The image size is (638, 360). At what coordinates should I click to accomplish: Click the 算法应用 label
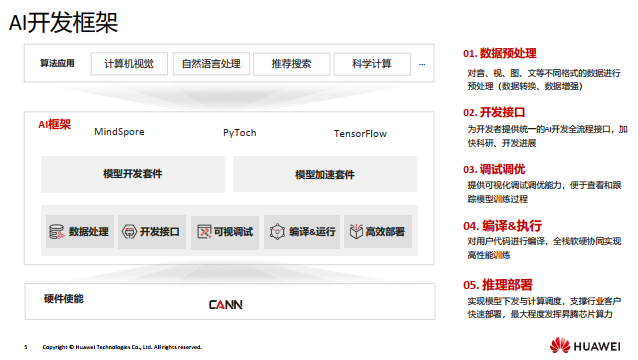tap(57, 63)
